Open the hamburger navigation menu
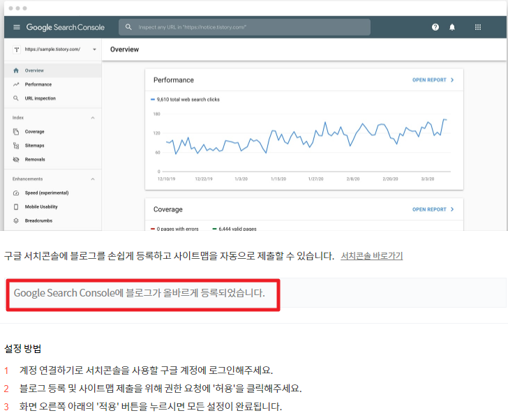Screen dimensions: 508x420 (x=17, y=27)
